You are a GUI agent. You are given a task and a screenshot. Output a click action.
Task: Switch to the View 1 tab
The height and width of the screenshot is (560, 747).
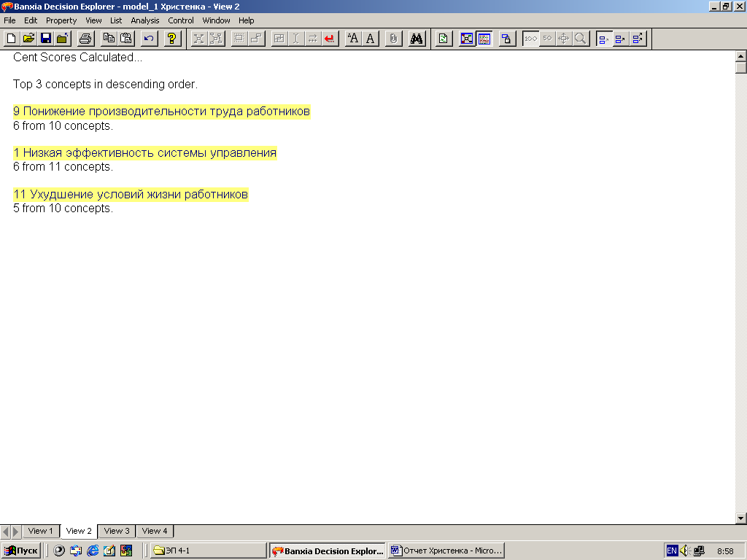[x=41, y=531]
